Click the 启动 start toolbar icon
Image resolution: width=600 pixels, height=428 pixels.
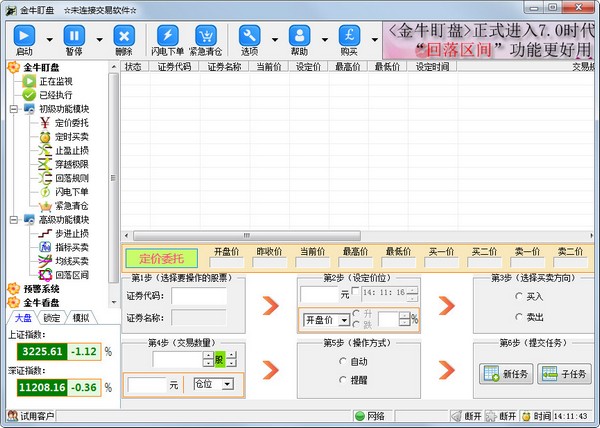pos(24,36)
